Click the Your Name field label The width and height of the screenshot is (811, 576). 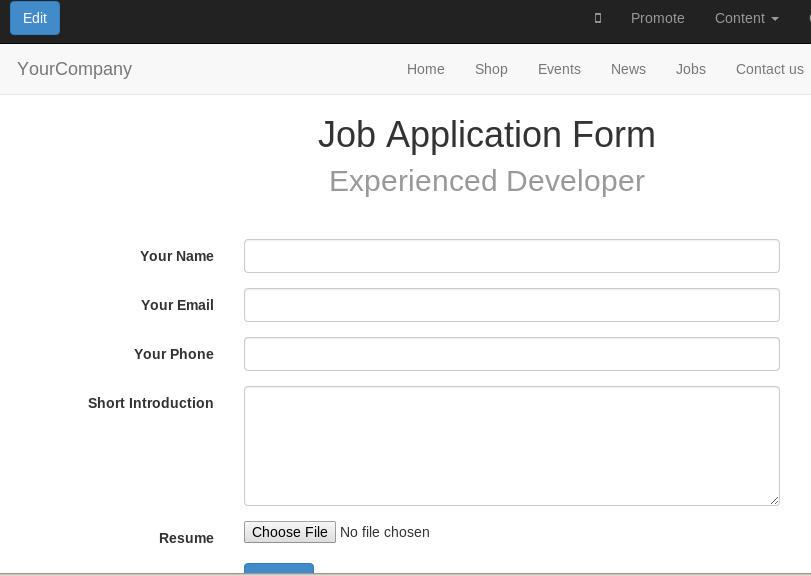177,256
